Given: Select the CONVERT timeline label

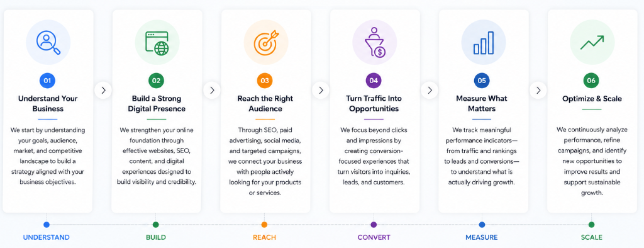Looking at the screenshot, I should [374, 237].
